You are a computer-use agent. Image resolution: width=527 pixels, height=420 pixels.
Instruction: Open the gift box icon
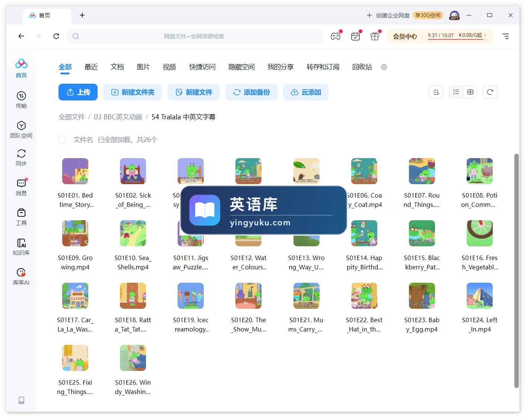click(375, 36)
